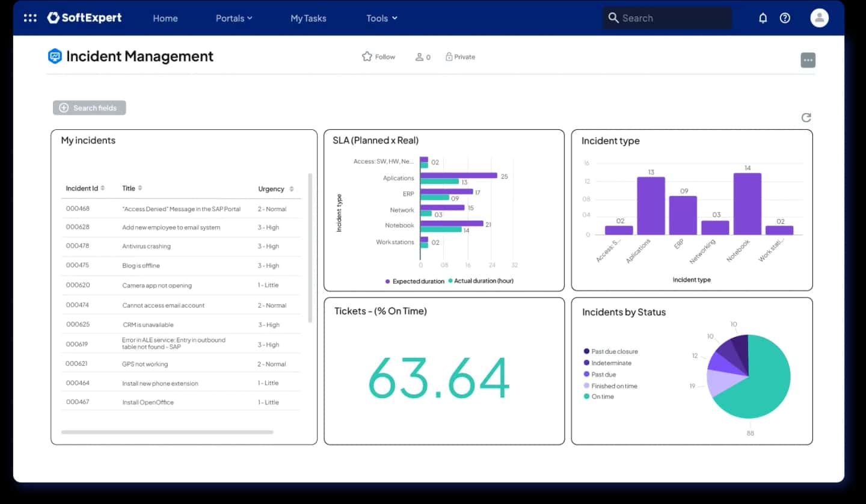Open the apps grid launcher icon
The width and height of the screenshot is (866, 504).
(x=30, y=18)
